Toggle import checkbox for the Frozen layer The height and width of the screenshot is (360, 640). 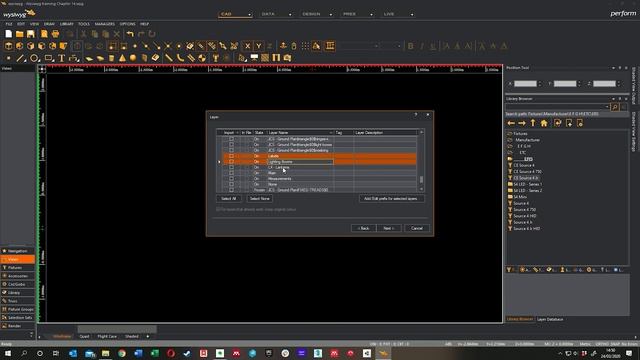231,190
